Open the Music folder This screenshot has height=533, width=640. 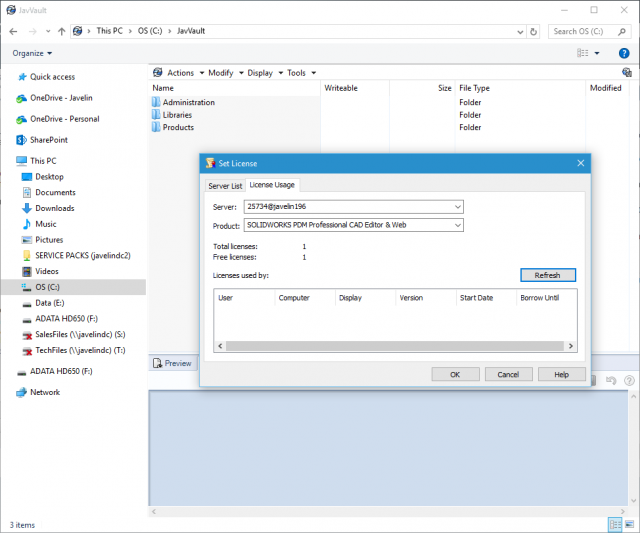[x=46, y=224]
